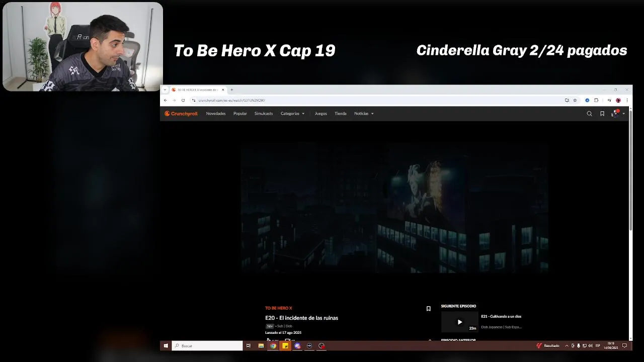Open the TO BE HERO X series link
The height and width of the screenshot is (362, 644).
point(278,308)
